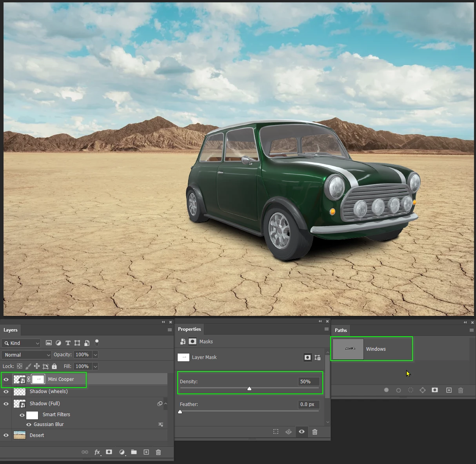The height and width of the screenshot is (464, 476).
Task: Click the type layer filter icon
Action: pyautogui.click(x=68, y=343)
